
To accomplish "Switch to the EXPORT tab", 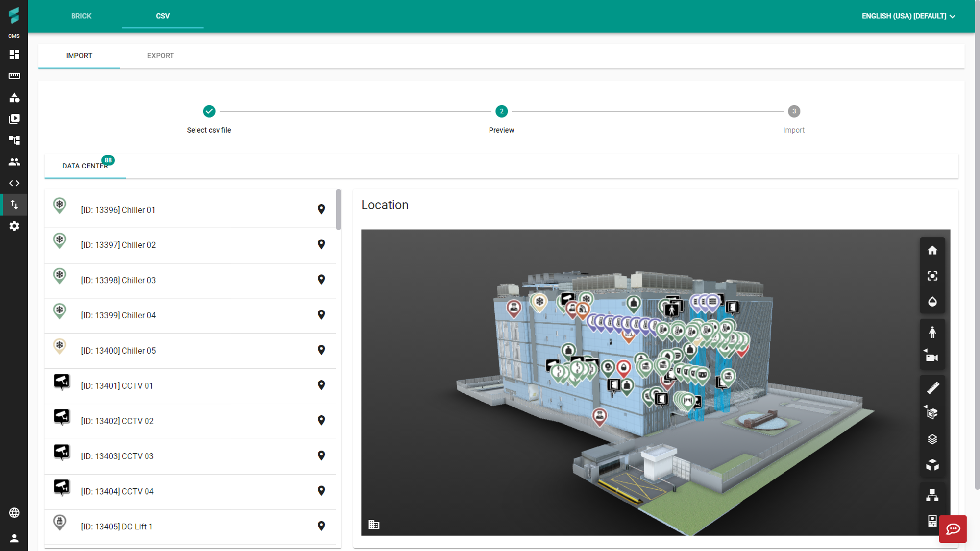I will pos(161,56).
